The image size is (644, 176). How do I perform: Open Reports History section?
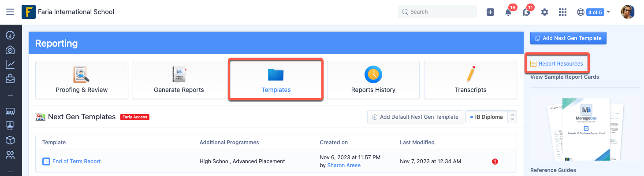click(373, 80)
